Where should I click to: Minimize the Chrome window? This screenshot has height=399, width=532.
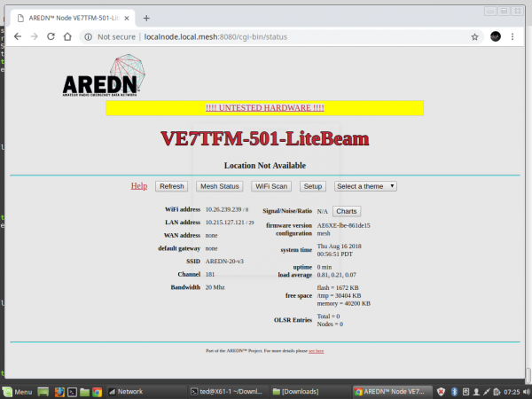490,12
